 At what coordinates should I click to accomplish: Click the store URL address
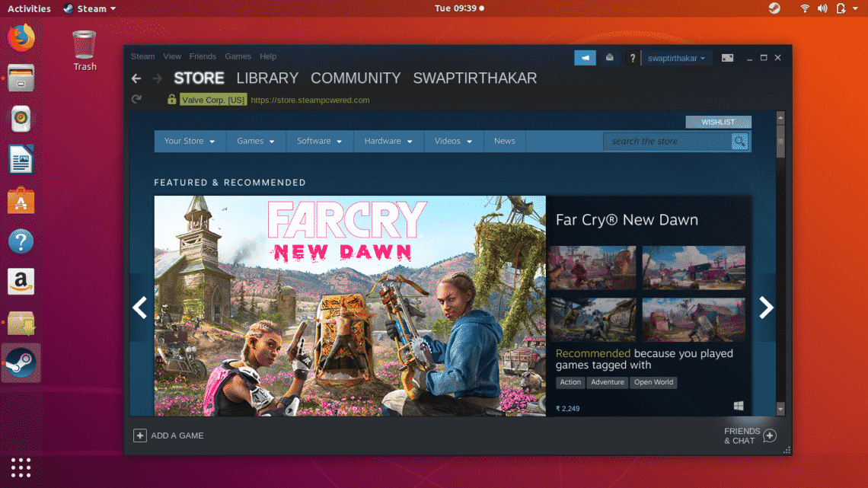(310, 100)
